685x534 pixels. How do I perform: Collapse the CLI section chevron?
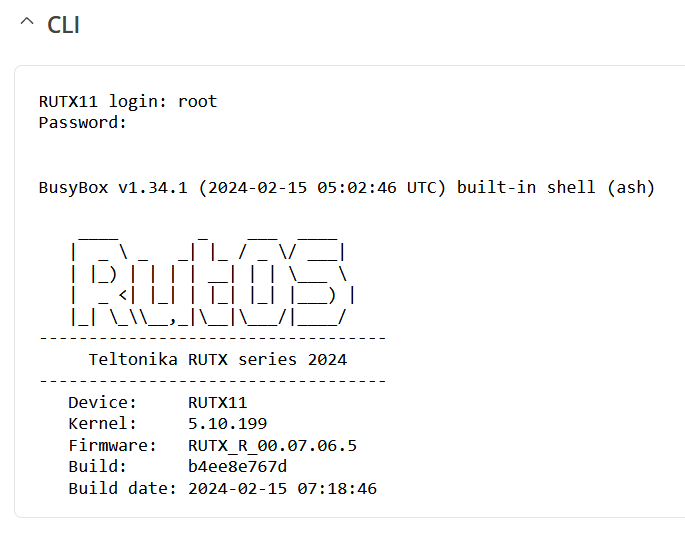(x=27, y=22)
